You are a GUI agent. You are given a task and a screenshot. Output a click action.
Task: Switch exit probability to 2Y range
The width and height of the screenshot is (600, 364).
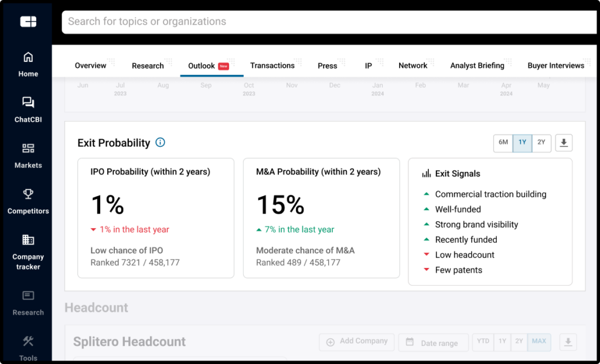point(541,143)
